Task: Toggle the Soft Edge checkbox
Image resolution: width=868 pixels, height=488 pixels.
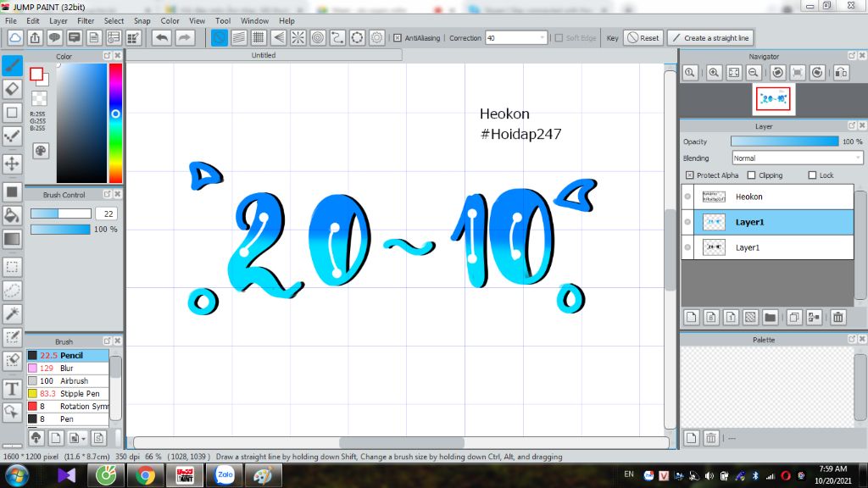Action: tap(559, 37)
